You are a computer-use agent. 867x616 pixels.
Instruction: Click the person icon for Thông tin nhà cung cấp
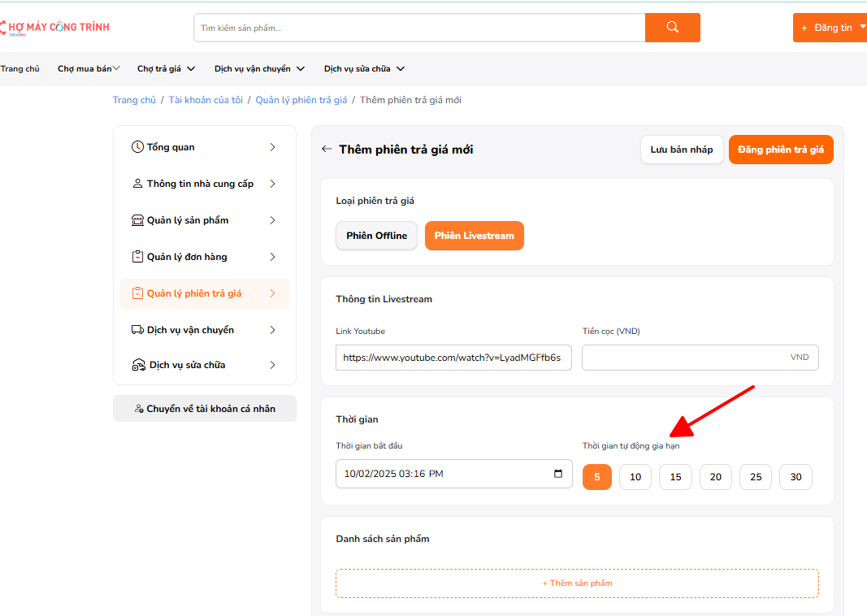(x=137, y=184)
